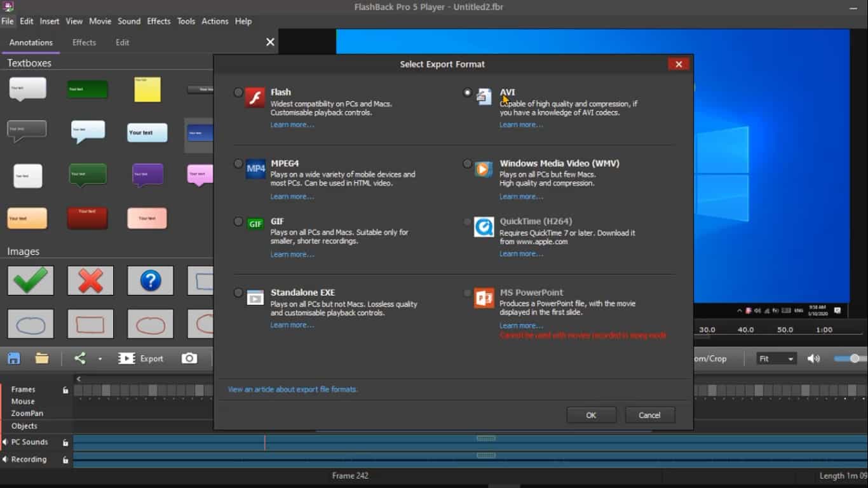Screen dimensions: 868x488
Task: Click the blue MP4 format icon
Action: point(255,168)
